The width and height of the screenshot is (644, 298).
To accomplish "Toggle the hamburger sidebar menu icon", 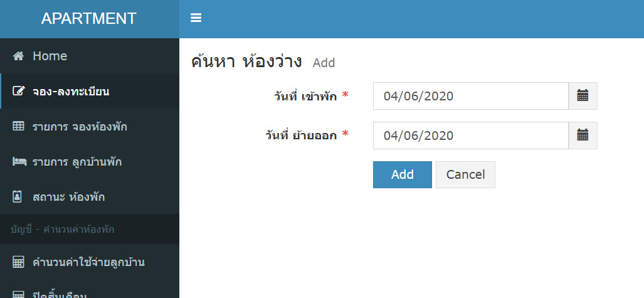I will [x=196, y=18].
